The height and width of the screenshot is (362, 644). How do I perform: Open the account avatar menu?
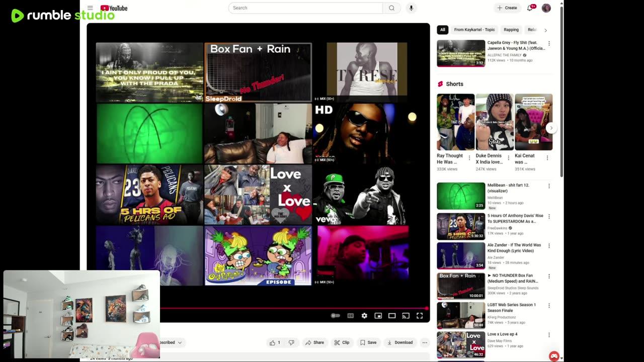coord(546,8)
